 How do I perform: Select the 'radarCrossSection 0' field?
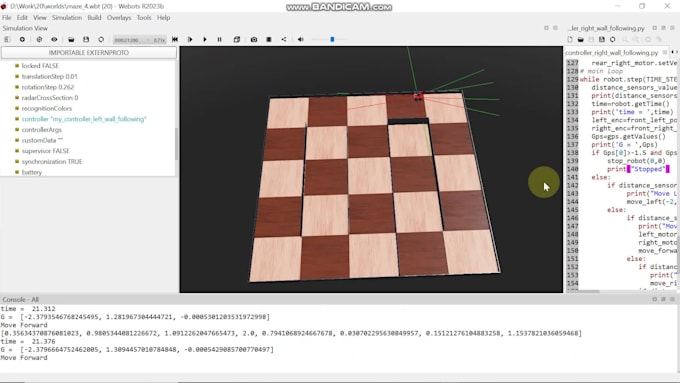[50, 98]
